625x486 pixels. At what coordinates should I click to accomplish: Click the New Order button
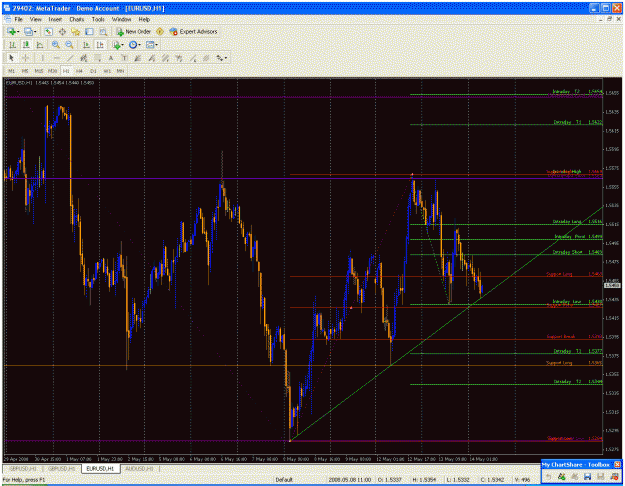tap(133, 31)
